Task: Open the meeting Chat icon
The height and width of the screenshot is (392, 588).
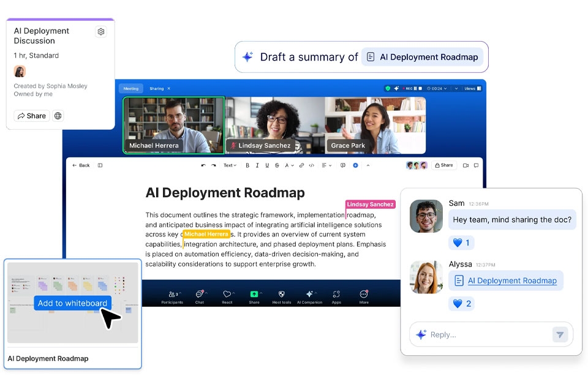Action: click(200, 296)
